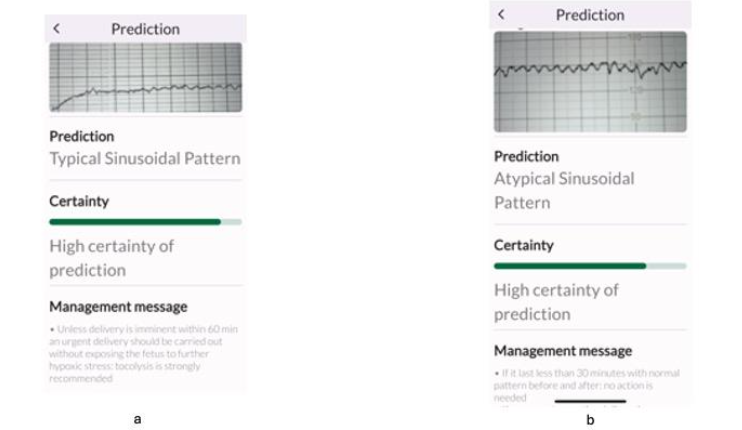Tap 'Management message' heading in screen b
The image size is (742, 430).
pos(563,350)
